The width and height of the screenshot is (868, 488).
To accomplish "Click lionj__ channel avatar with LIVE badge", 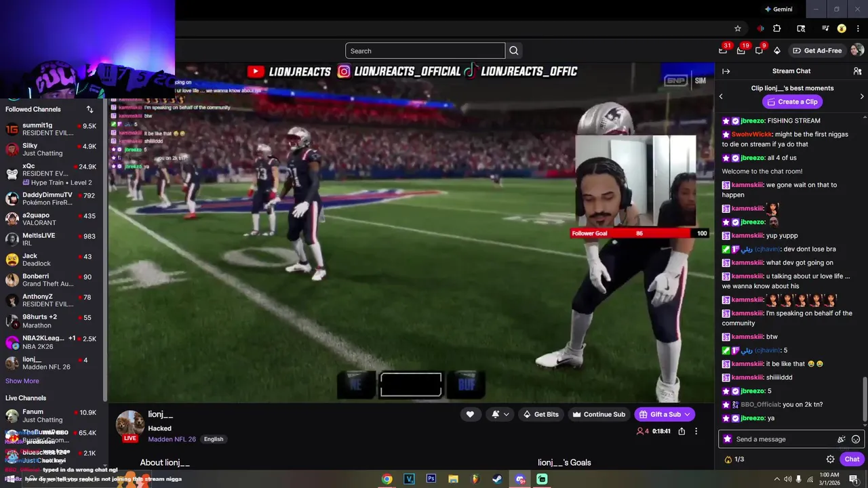I will click(x=130, y=426).
